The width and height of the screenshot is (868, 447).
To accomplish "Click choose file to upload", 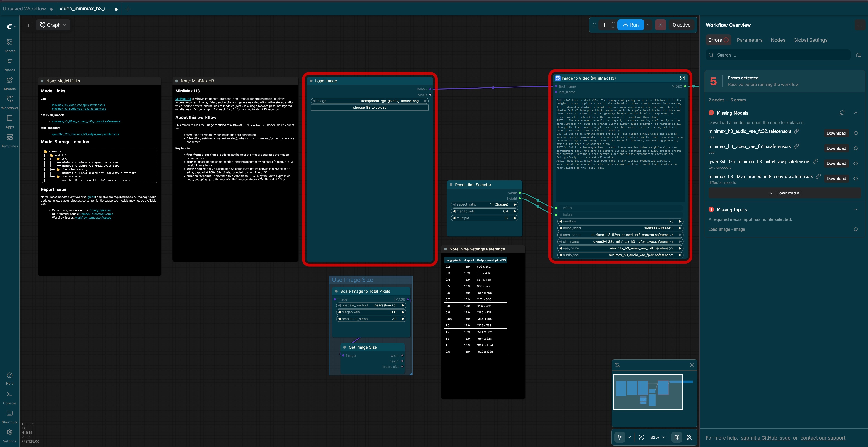I will click(370, 108).
